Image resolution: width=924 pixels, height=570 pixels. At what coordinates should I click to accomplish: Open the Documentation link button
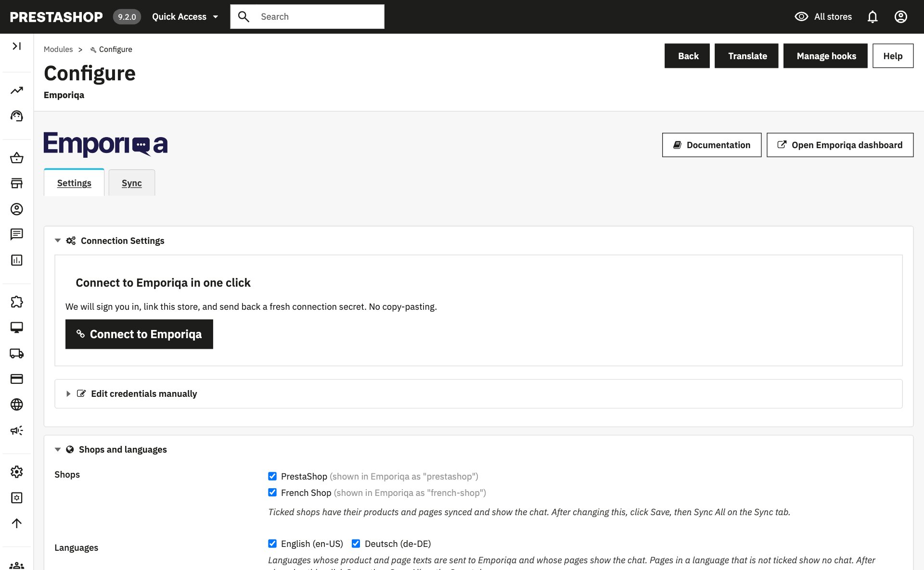point(712,145)
